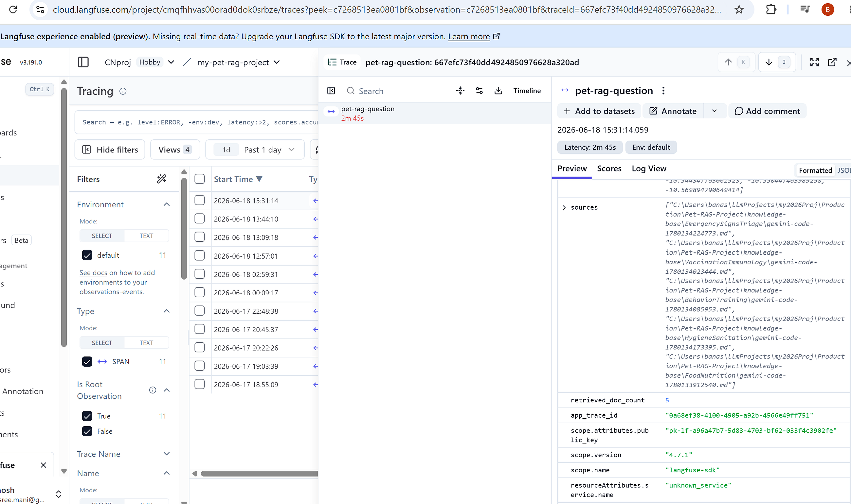
Task: Toggle the sidebar panel icon next to CNproj
Action: click(83, 62)
